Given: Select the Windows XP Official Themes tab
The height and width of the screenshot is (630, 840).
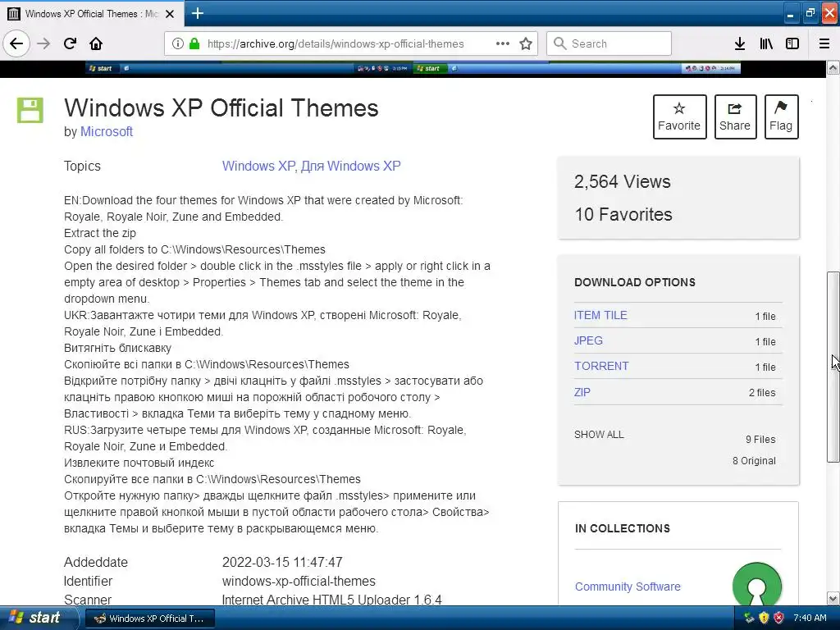Looking at the screenshot, I should point(92,14).
